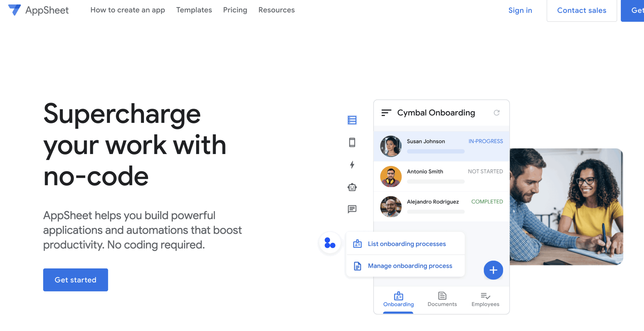Image resolution: width=644 pixels, height=331 pixels.
Task: Click the Onboarding tab badge icon
Action: point(398,296)
